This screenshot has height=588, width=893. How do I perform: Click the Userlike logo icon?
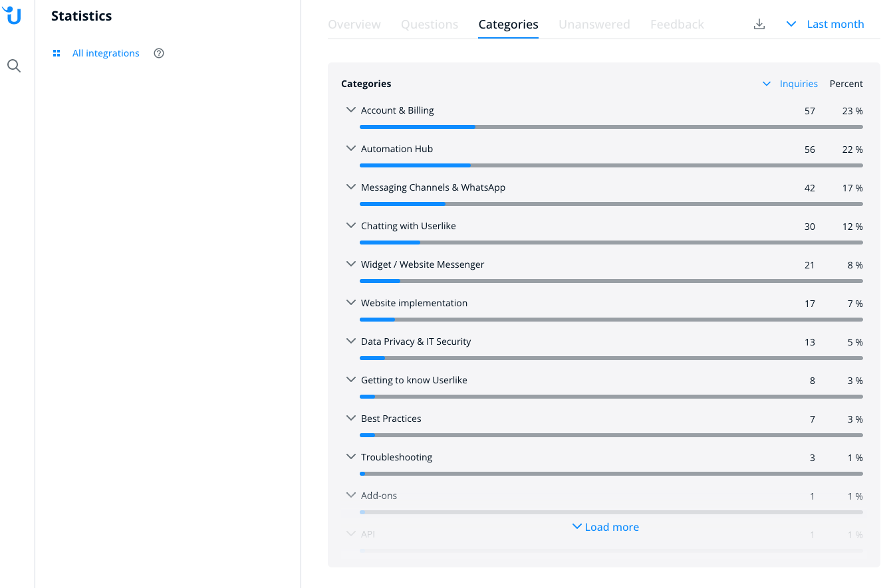(12, 15)
